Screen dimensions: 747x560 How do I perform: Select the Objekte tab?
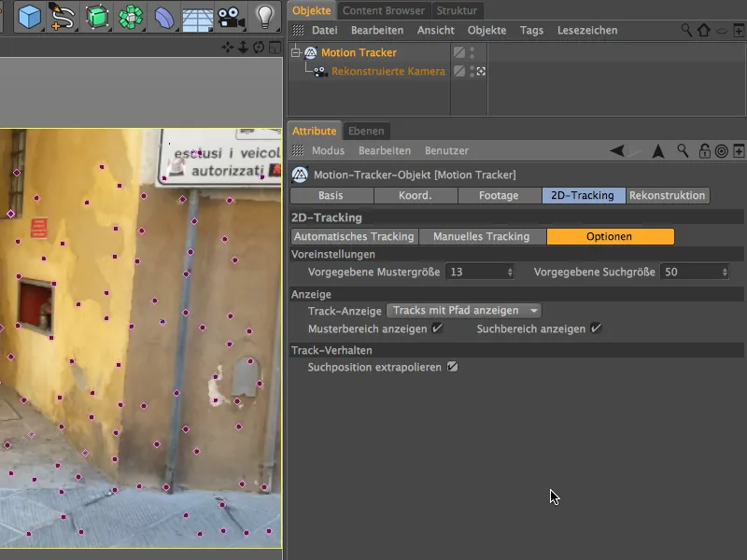(312, 10)
